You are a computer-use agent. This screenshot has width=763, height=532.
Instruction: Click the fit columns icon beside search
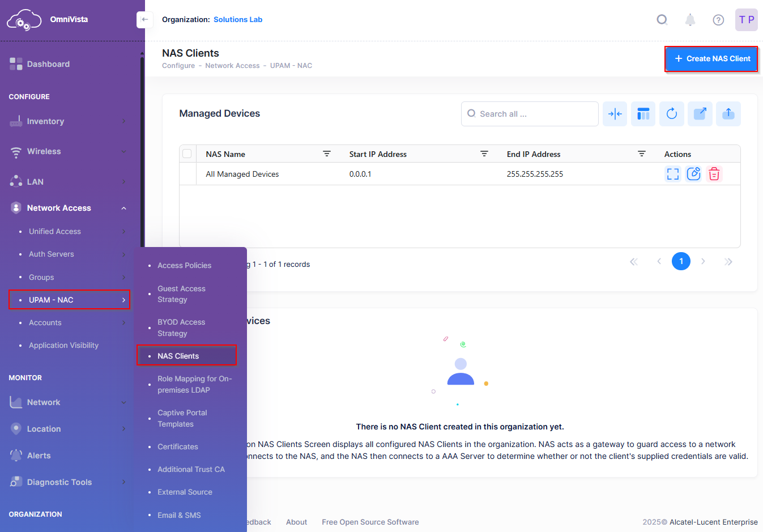615,114
